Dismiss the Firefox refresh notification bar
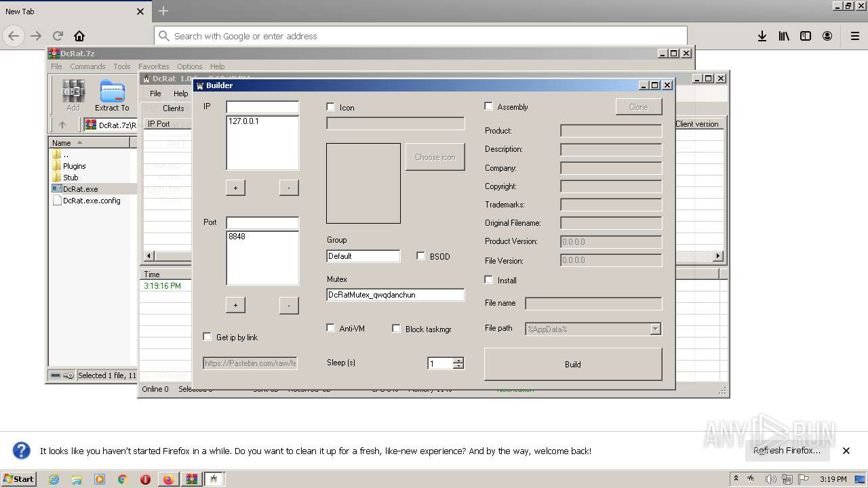 (846, 451)
